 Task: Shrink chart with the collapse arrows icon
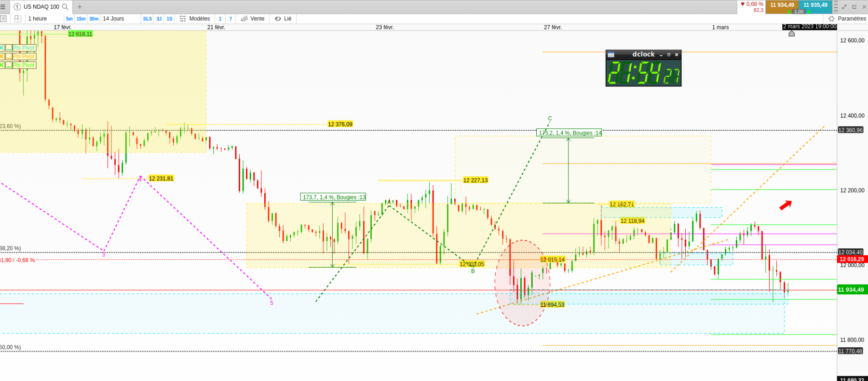(x=844, y=7)
